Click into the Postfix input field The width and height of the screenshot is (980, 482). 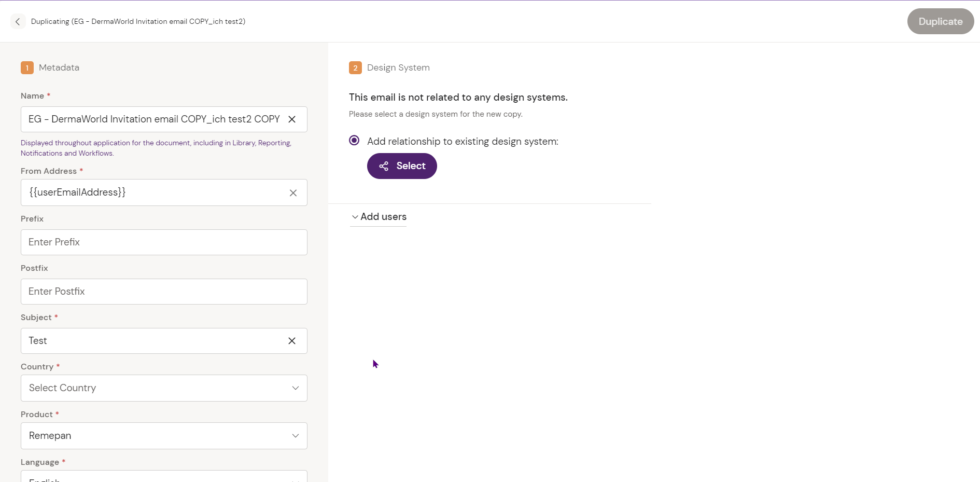coord(164,292)
